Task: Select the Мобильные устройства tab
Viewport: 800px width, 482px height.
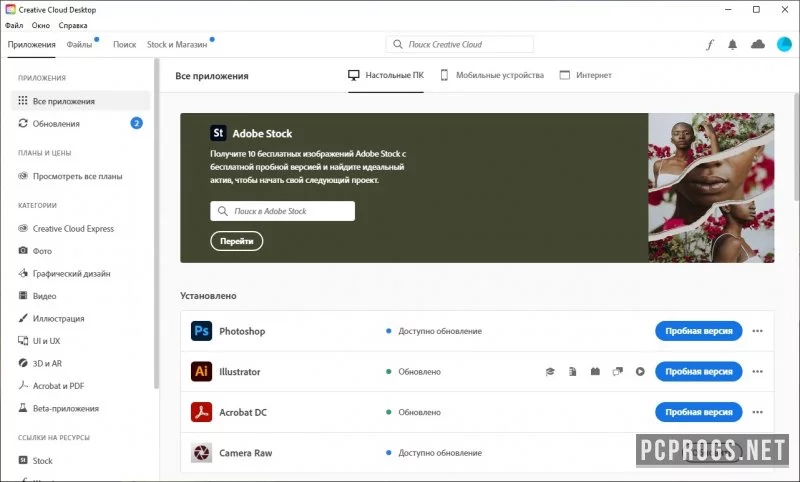Action: pos(492,75)
